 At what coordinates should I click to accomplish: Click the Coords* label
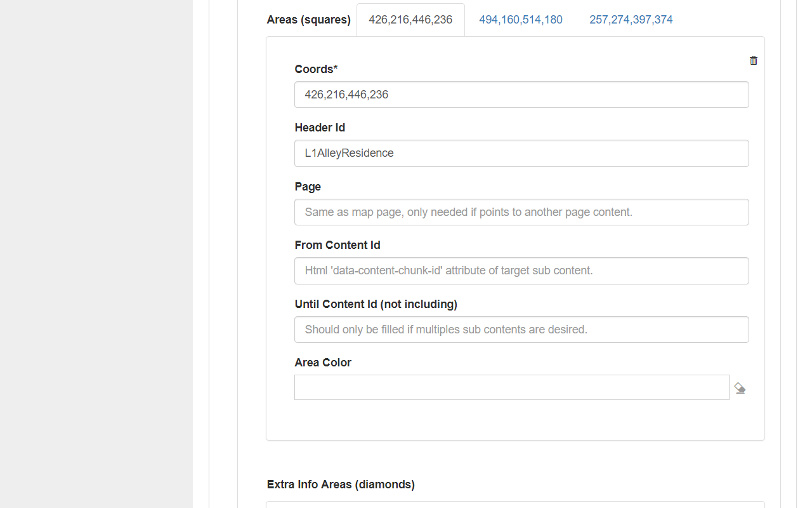click(316, 69)
